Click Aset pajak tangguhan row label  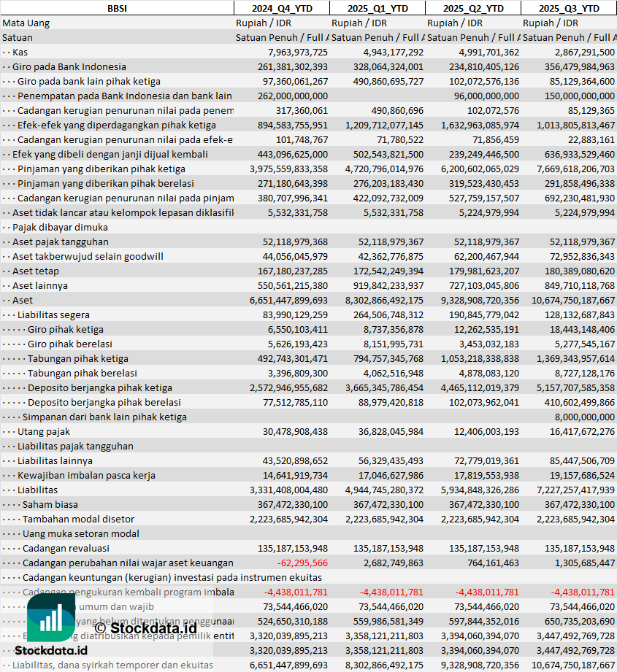(x=60, y=242)
